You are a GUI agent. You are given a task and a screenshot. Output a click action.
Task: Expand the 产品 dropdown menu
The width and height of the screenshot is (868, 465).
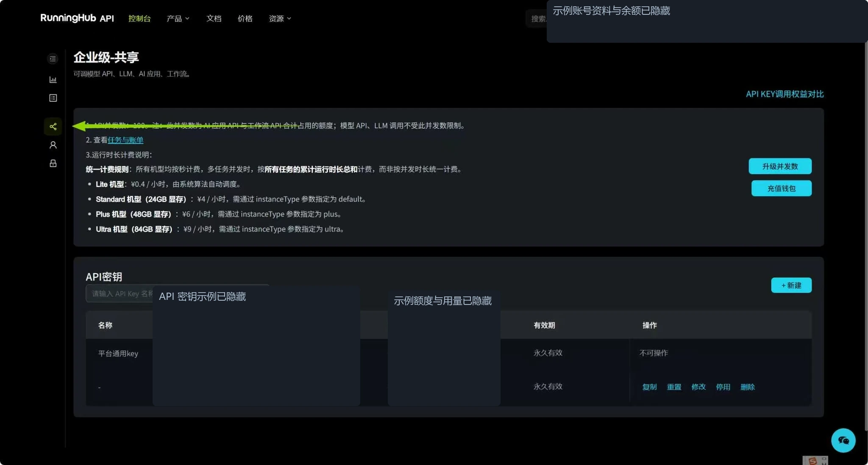(x=178, y=19)
